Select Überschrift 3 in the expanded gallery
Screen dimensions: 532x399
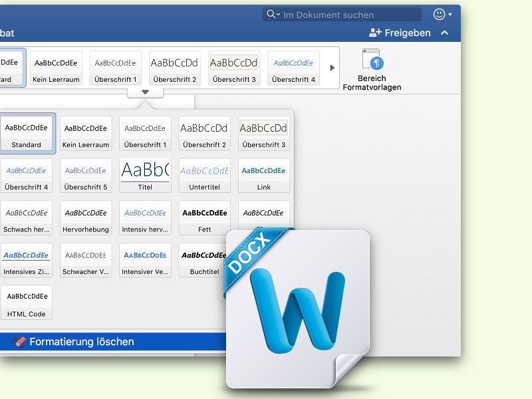pyautogui.click(x=264, y=133)
